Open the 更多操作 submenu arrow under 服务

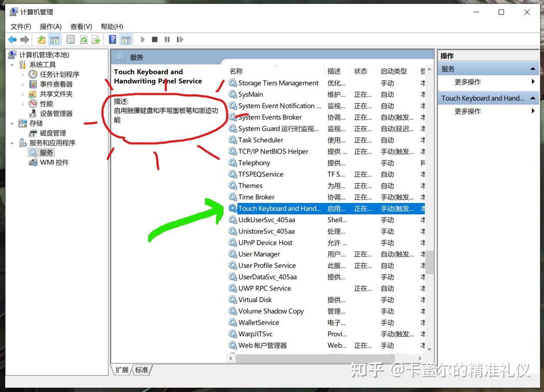[x=534, y=81]
